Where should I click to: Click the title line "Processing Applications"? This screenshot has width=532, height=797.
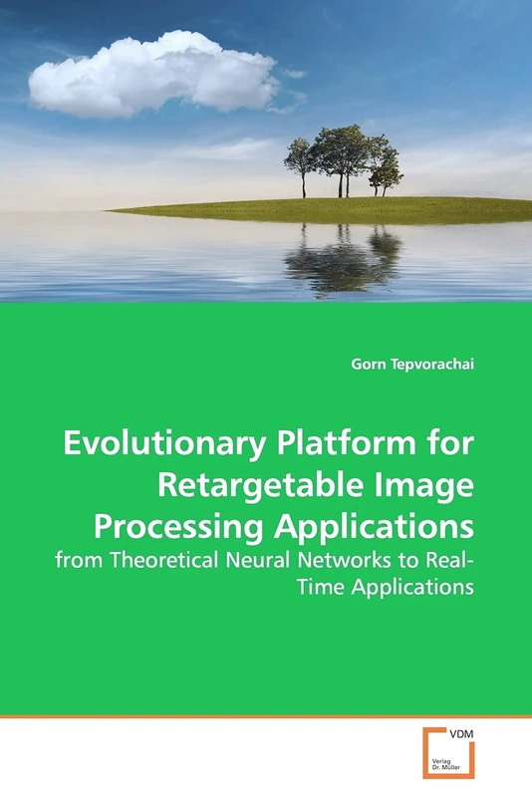pos(284,528)
